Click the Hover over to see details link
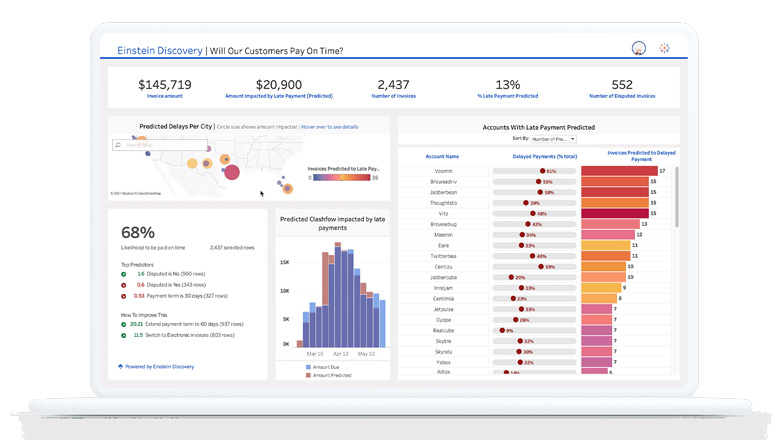The image size is (782, 440). pos(330,127)
